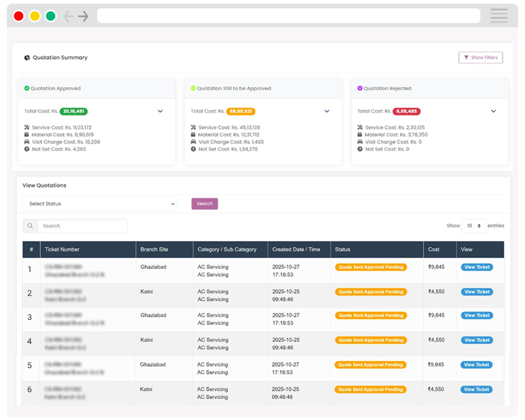The image size is (525, 420).
Task: Expand the Quotation Approved card chevron
Action: pos(160,111)
